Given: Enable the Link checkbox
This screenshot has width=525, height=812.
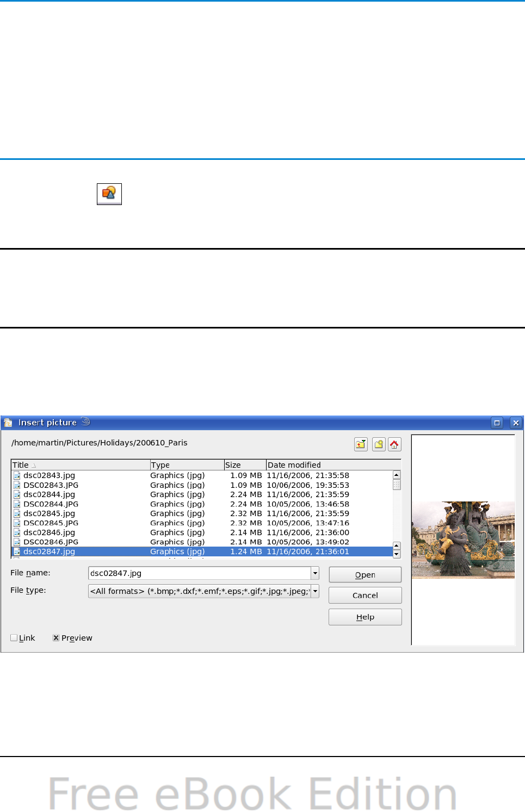Looking at the screenshot, I should pos(14,638).
